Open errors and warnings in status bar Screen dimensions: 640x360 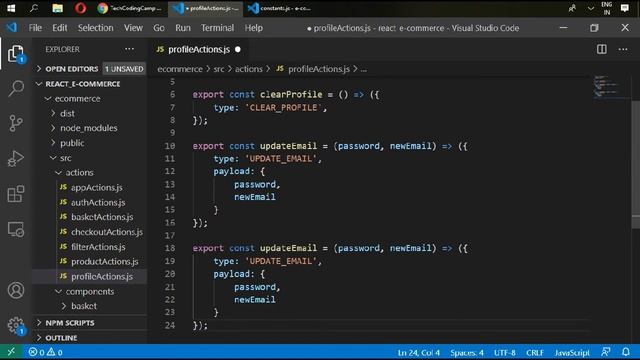[x=45, y=352]
